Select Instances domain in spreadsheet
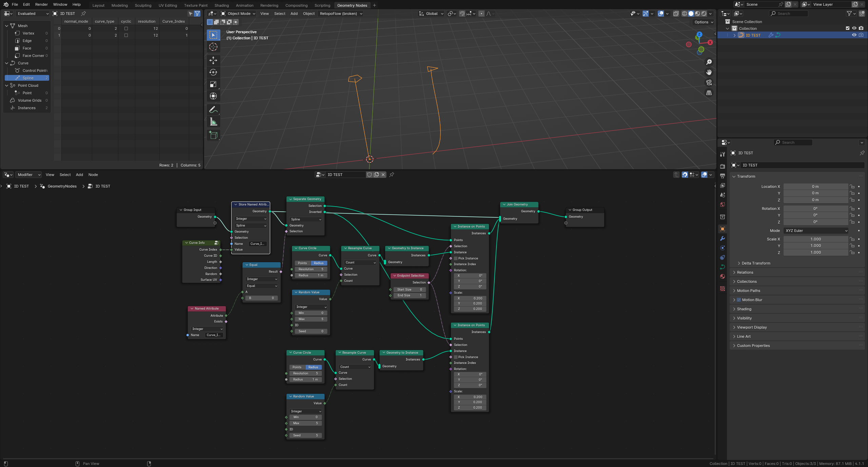Image resolution: width=868 pixels, height=467 pixels. point(27,108)
